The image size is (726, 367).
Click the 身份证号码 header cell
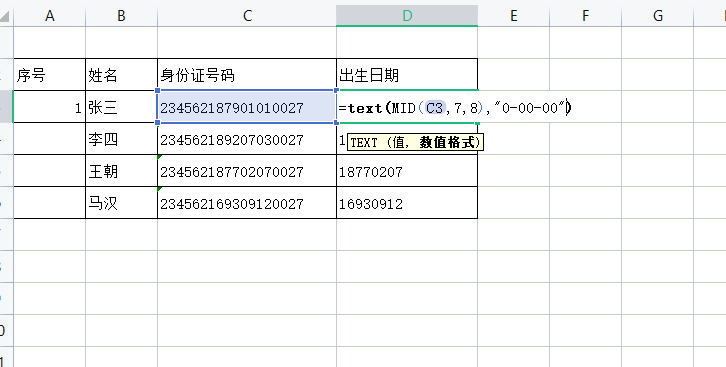point(247,75)
